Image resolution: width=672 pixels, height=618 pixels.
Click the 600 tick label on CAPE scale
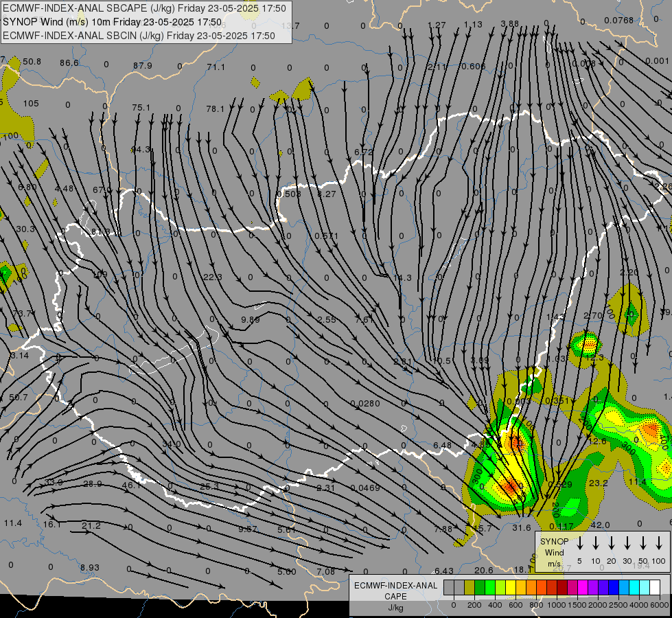pos(515,605)
